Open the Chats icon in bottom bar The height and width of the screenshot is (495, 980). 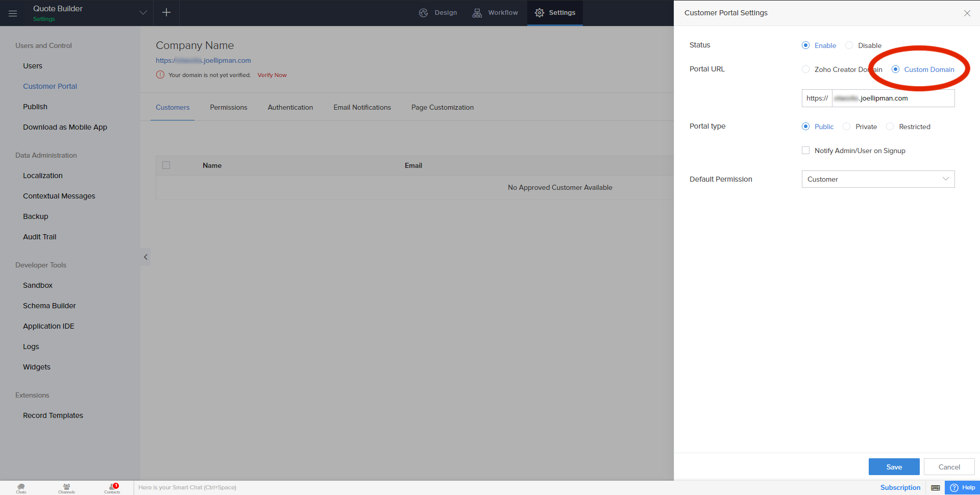[21, 488]
